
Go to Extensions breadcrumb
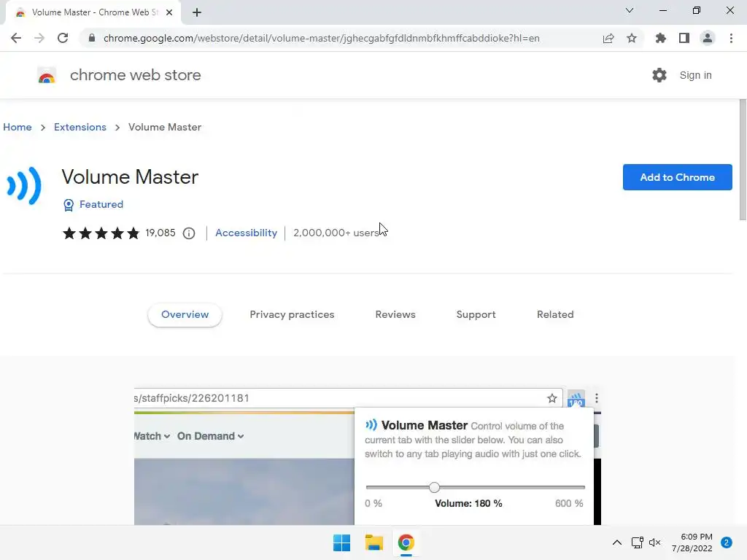tap(80, 127)
